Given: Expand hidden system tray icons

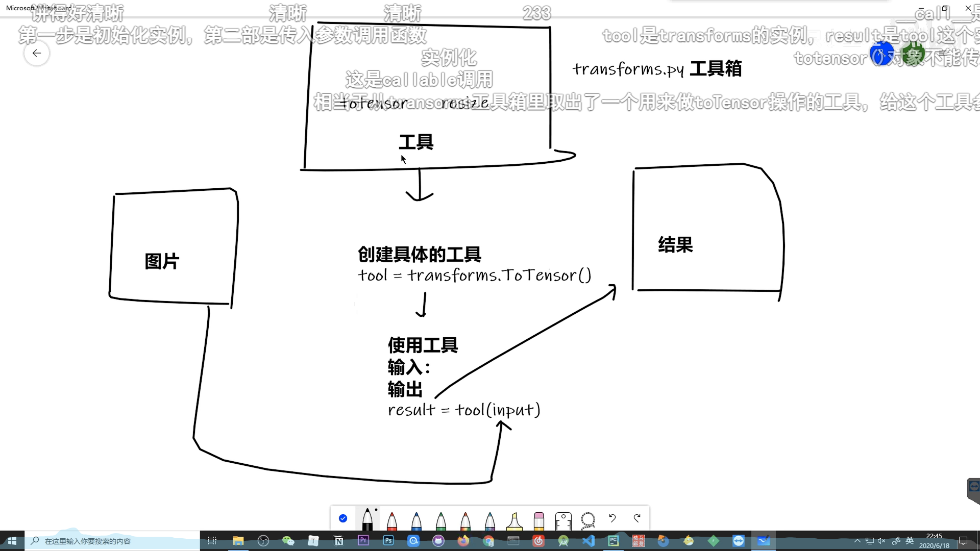Looking at the screenshot, I should (x=857, y=541).
